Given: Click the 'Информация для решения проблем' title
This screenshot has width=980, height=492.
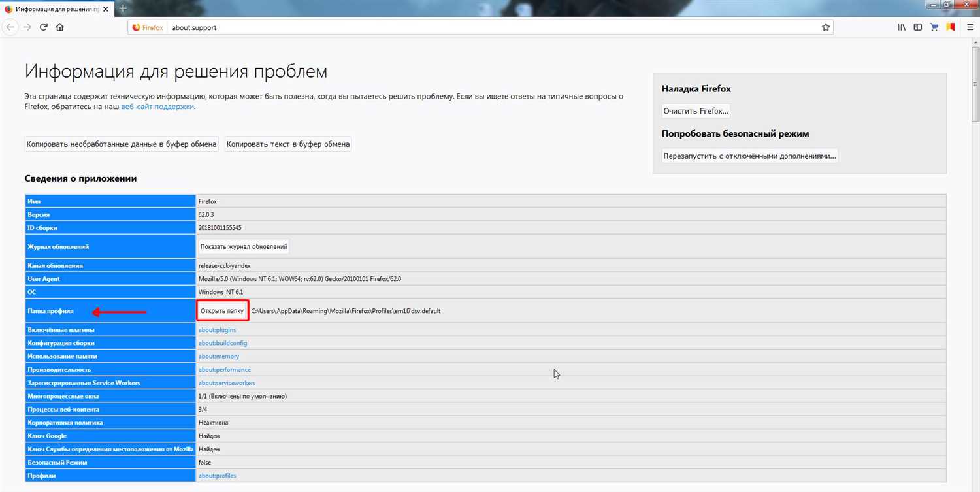Looking at the screenshot, I should click(x=176, y=72).
